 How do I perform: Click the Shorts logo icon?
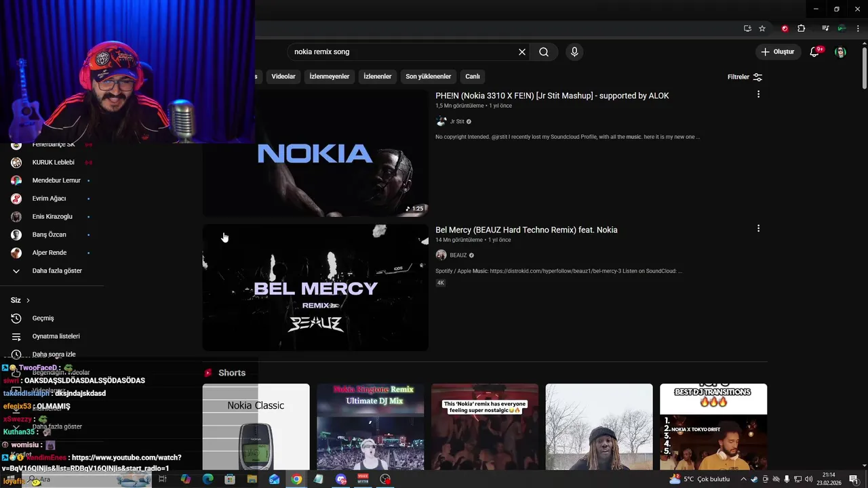(x=208, y=373)
